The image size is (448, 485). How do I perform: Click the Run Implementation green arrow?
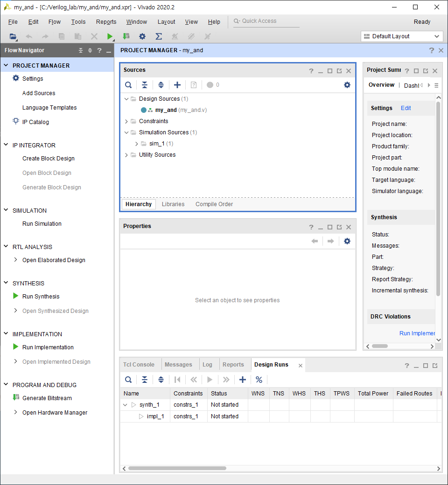pos(15,347)
